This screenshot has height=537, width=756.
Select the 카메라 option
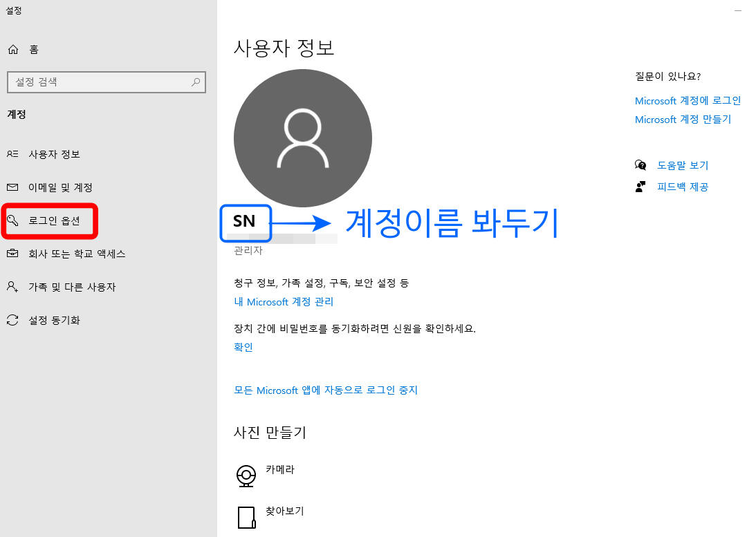(x=279, y=469)
